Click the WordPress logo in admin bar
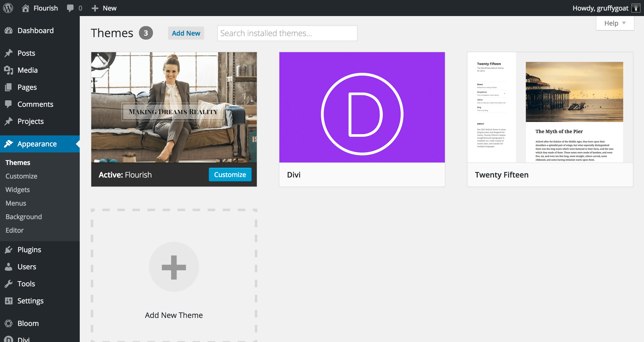The width and height of the screenshot is (644, 342). [x=8, y=8]
